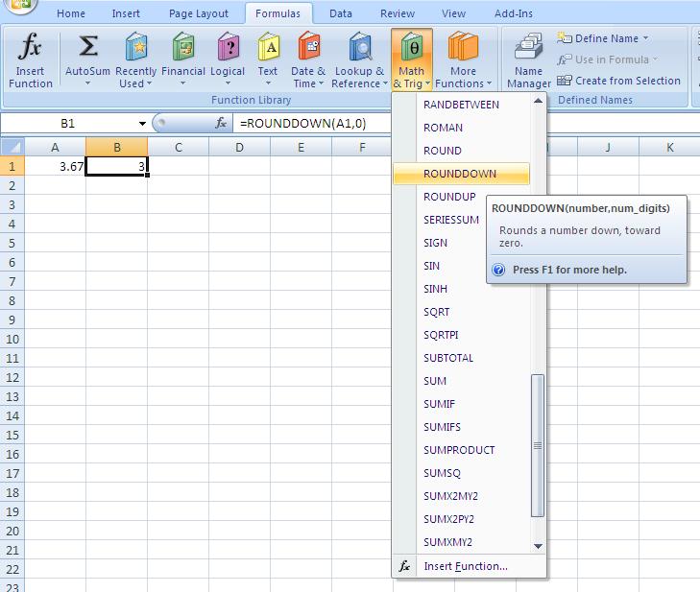The width and height of the screenshot is (700, 592).
Task: Click the Name Box showing B1
Action: (x=68, y=124)
